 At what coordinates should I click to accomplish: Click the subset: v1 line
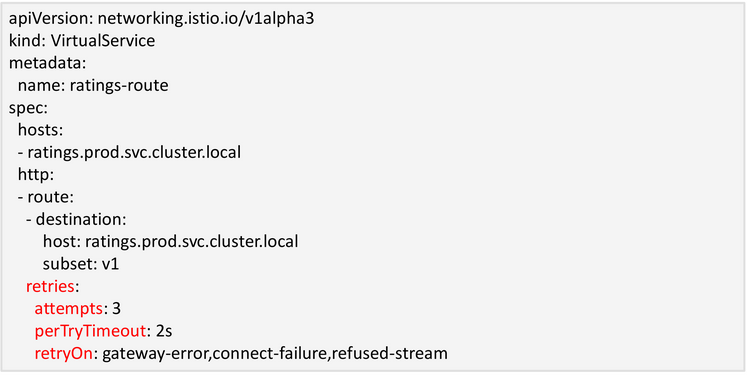[81, 264]
